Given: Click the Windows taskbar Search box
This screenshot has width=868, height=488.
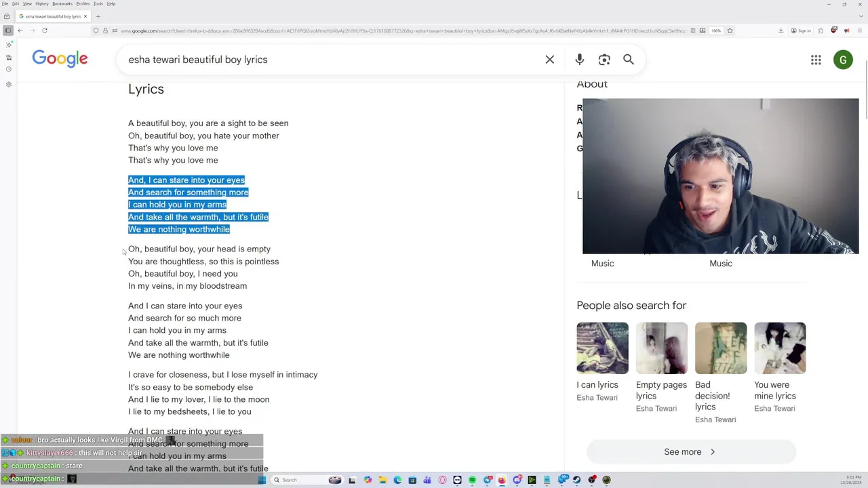Looking at the screenshot, I should tap(307, 480).
